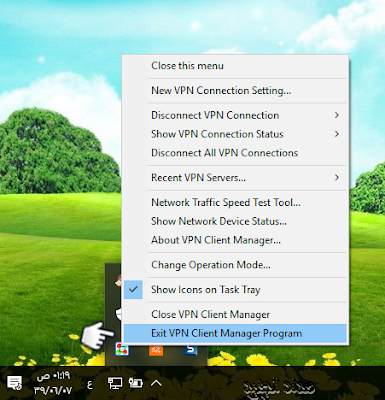Select 'Recent VPN Servers...' entry

pos(235,177)
